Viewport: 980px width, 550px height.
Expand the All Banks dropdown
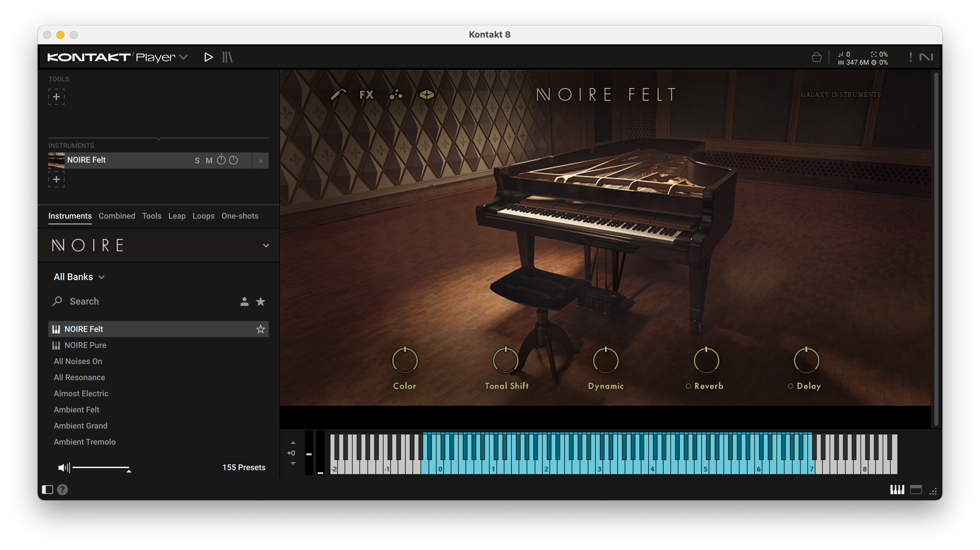click(x=101, y=277)
